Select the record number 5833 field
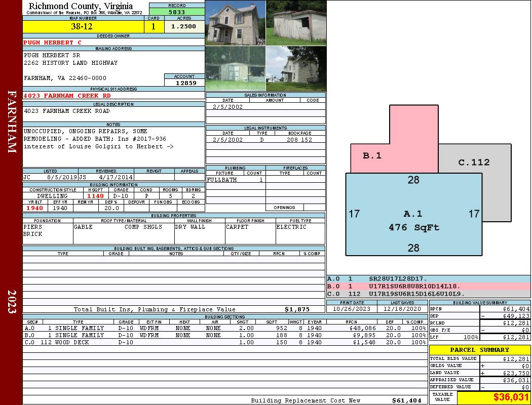The width and height of the screenshot is (532, 405). (177, 12)
